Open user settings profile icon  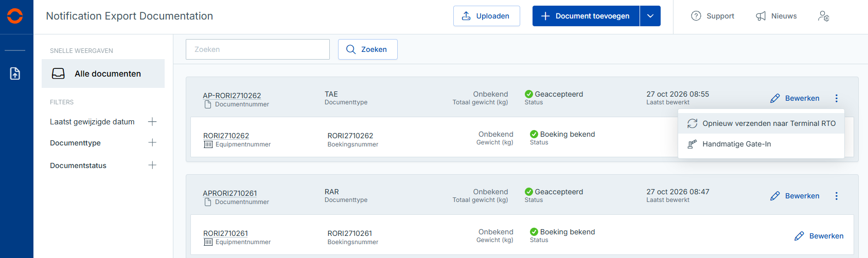point(823,16)
